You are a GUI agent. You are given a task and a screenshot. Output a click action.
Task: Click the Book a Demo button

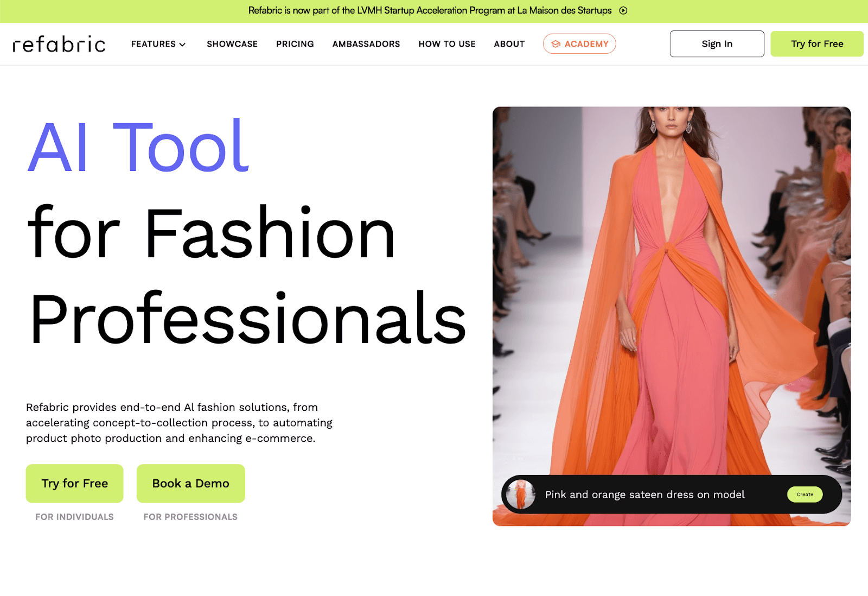(191, 483)
